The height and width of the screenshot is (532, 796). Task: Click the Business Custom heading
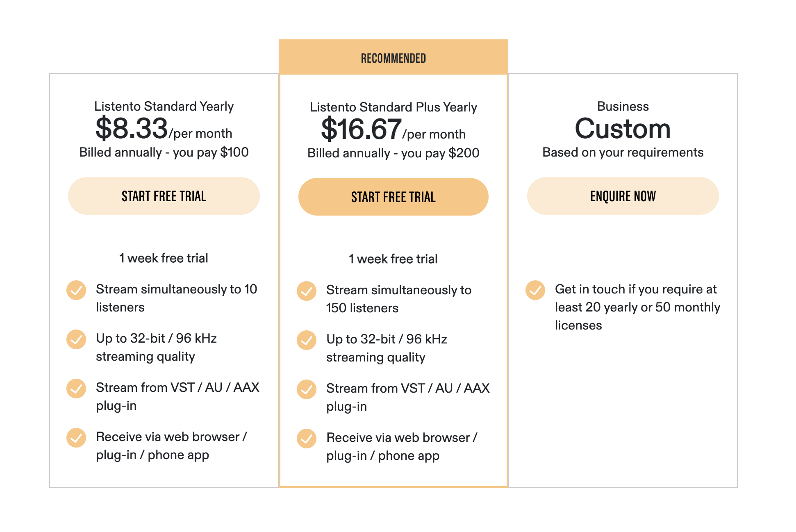(x=623, y=128)
